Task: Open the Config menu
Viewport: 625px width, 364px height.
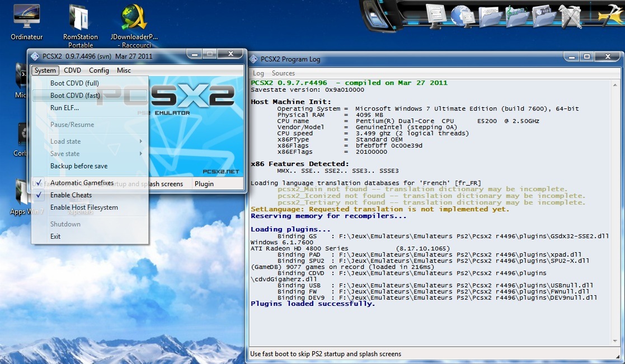Action: 99,70
